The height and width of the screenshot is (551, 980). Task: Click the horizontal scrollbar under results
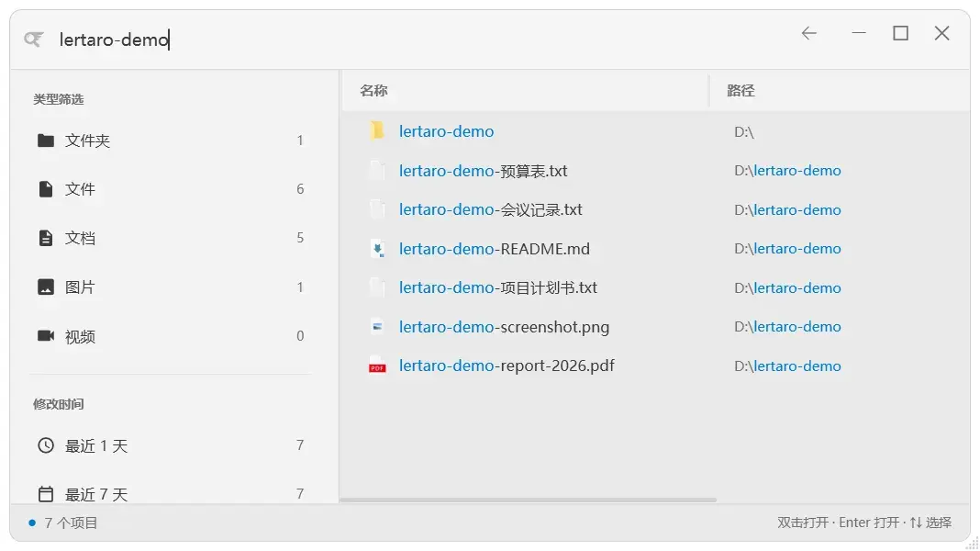[x=529, y=500]
